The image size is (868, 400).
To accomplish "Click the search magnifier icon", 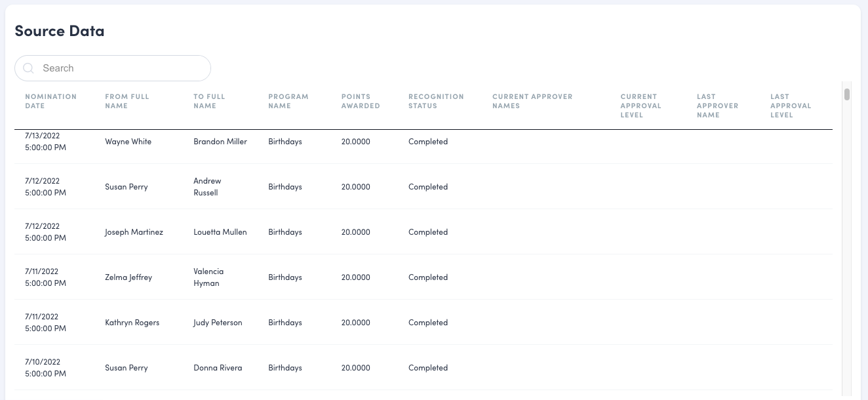I will tap(28, 68).
